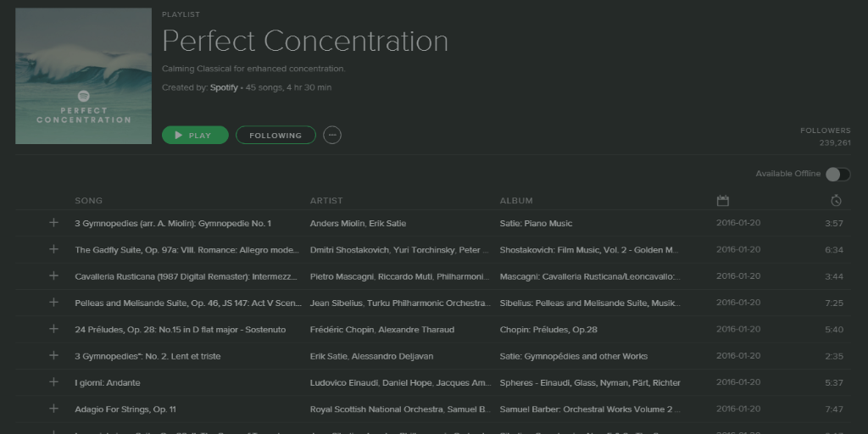
Task: Click the 7:25 duration value
Action: point(834,303)
